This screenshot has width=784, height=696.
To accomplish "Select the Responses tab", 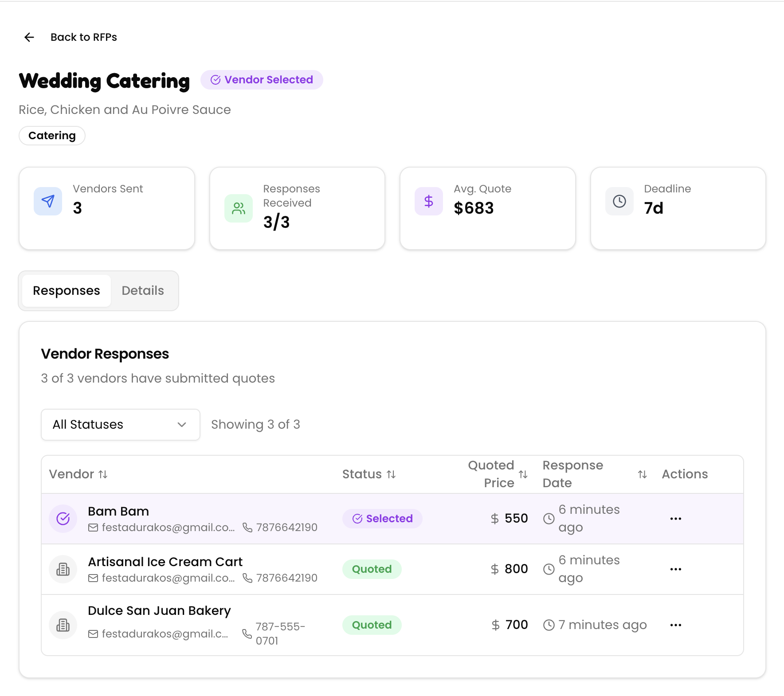I will (67, 291).
